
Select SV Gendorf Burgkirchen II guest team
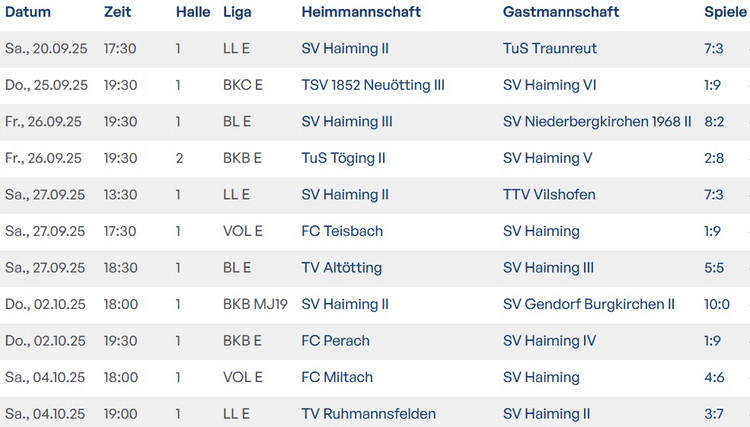coord(589,304)
